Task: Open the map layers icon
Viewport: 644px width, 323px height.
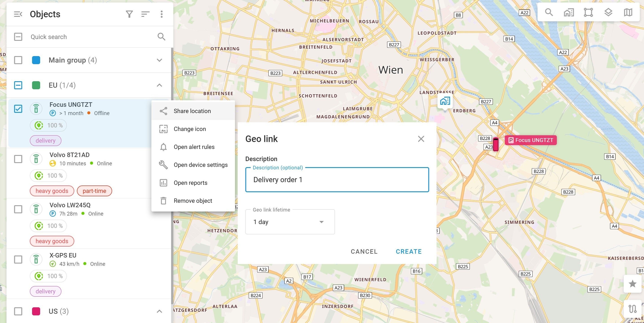Action: click(608, 12)
